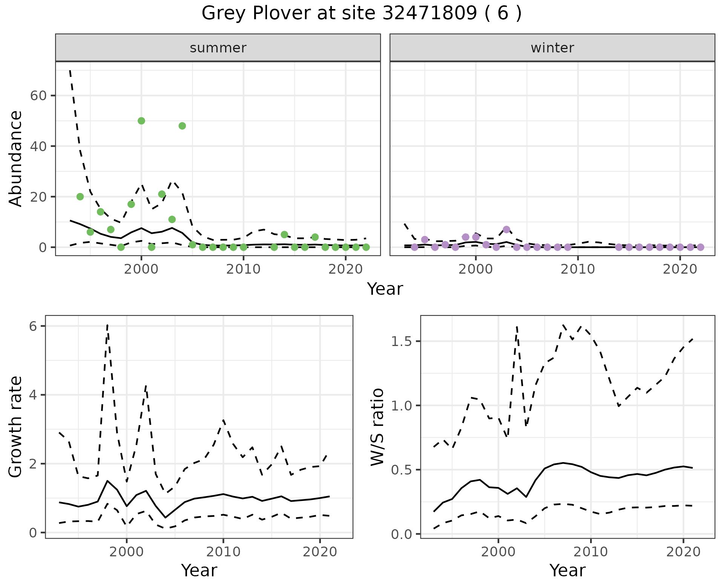Image resolution: width=724 pixels, height=588 pixels.
Task: Click the highest green point near 50 at 2000
Action: tap(141, 121)
